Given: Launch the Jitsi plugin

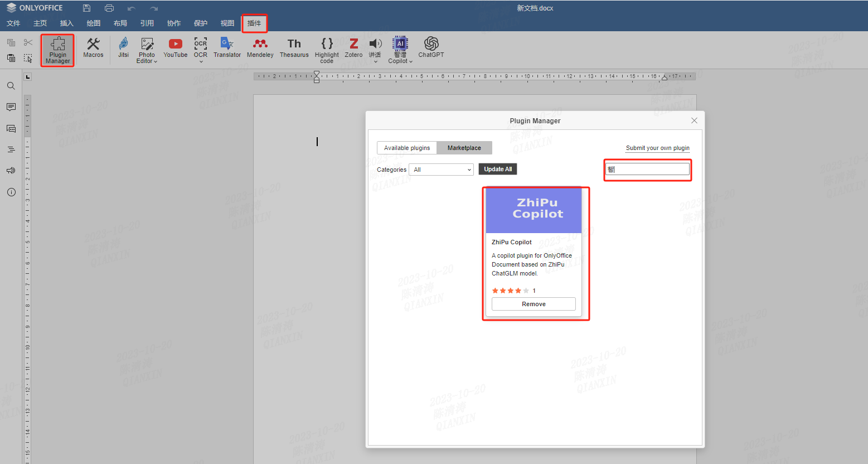Looking at the screenshot, I should pos(123,48).
